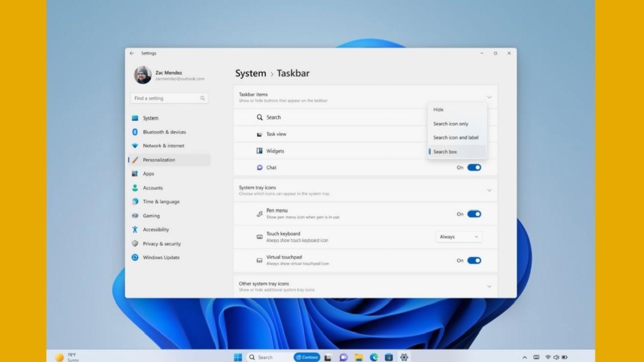Open File Explorer from taskbar

[x=358, y=357]
